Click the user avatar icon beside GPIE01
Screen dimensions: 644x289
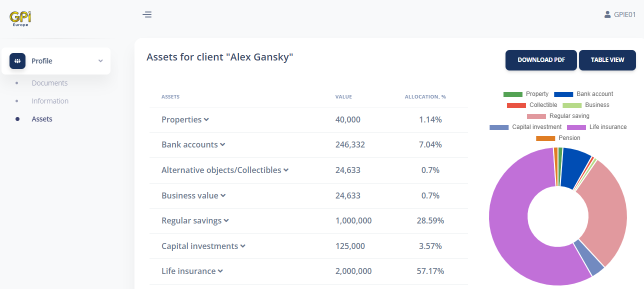pyautogui.click(x=607, y=14)
